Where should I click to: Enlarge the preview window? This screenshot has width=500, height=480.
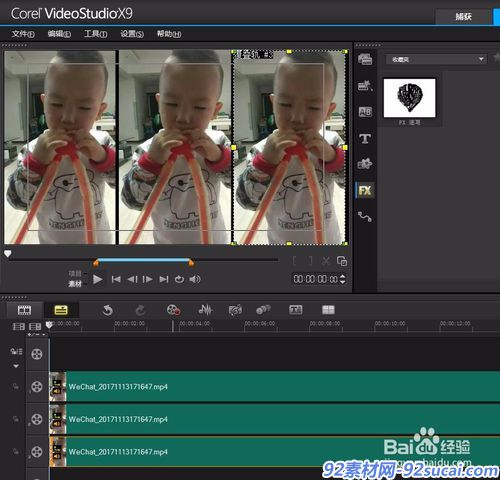[342, 261]
